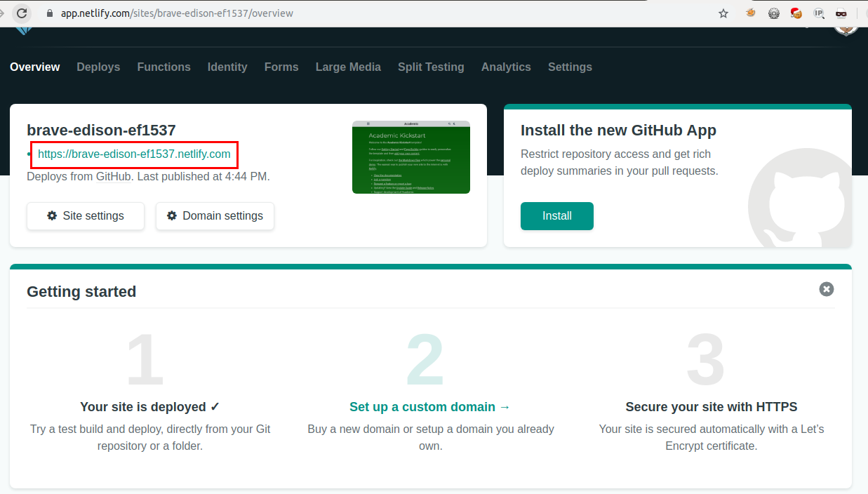The width and height of the screenshot is (868, 494).
Task: Click the Your site is deployed text
Action: coord(150,407)
